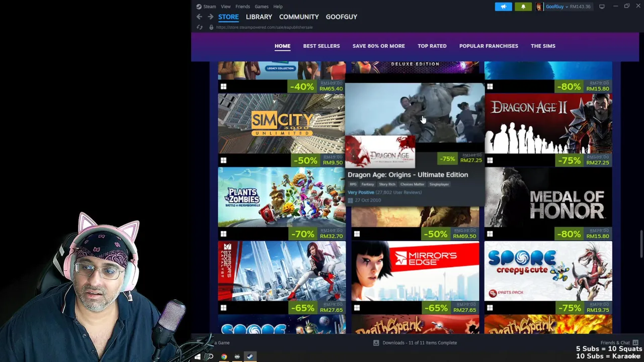This screenshot has height=362, width=644.
Task: Open the Games menu
Action: point(261,7)
